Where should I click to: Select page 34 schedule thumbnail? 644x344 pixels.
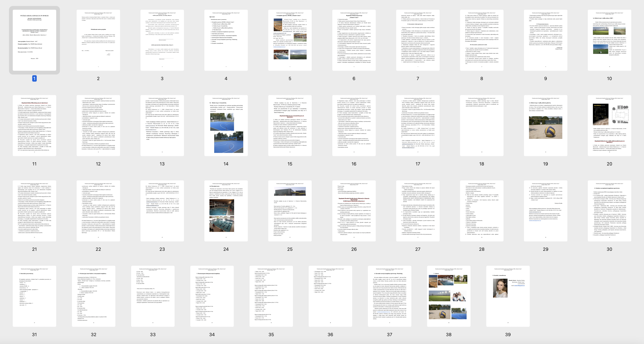212,296
